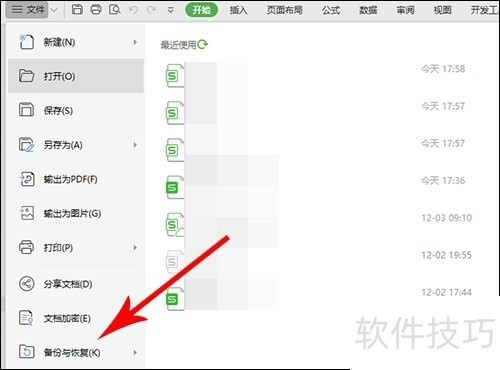Switch to the 审阅 tab

(405, 10)
